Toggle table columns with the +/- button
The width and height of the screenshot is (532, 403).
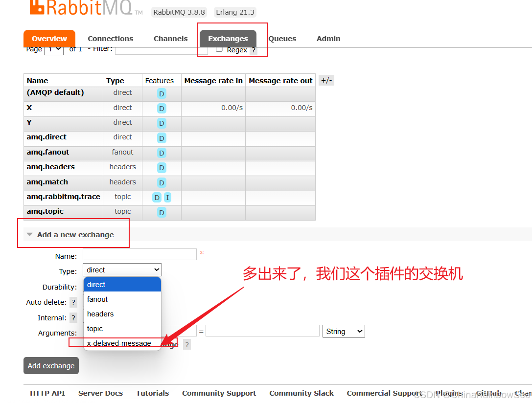click(x=326, y=80)
